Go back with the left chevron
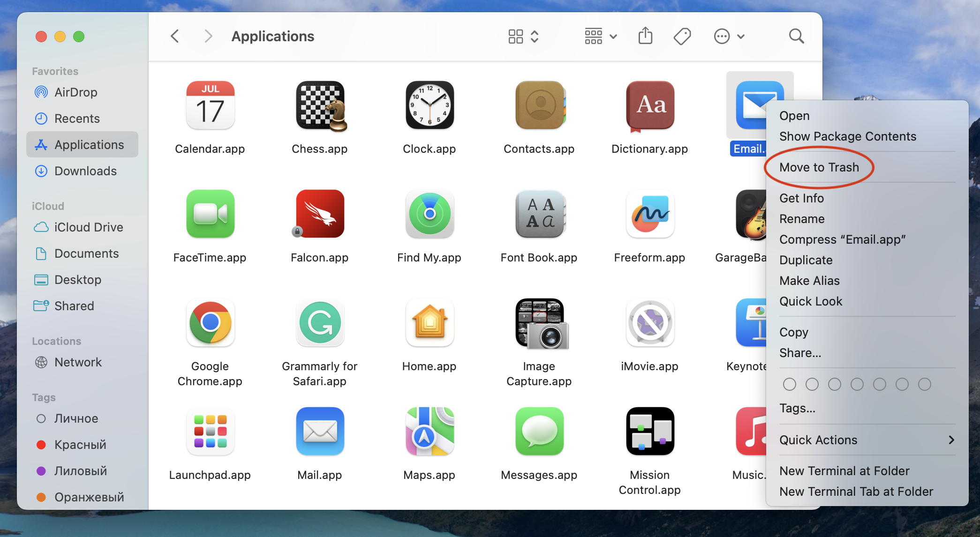 [x=175, y=36]
